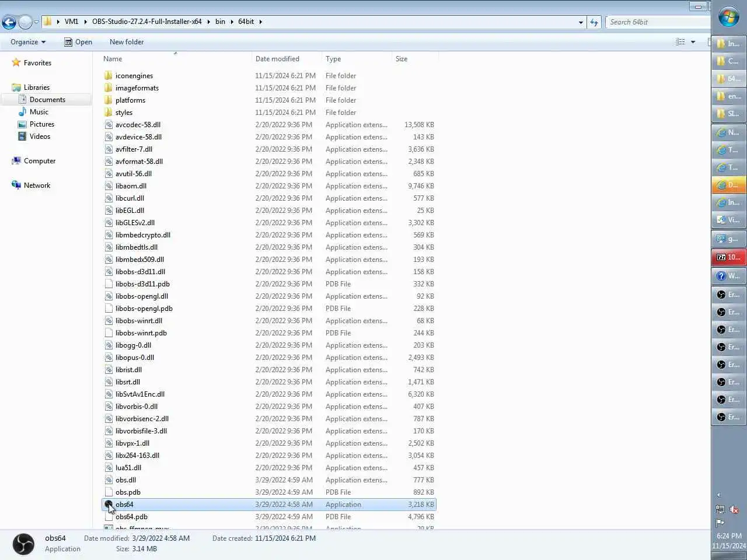The width and height of the screenshot is (747, 560).
Task: Click the Refresh button next to the address bar
Action: coord(594,22)
